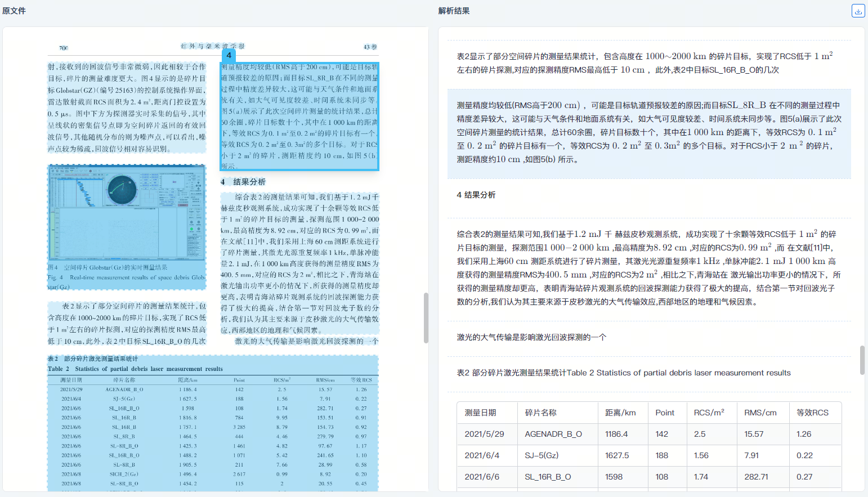The image size is (868, 497).
Task: Click the '综合表2' paragraph in parsed results
Action: [648, 268]
